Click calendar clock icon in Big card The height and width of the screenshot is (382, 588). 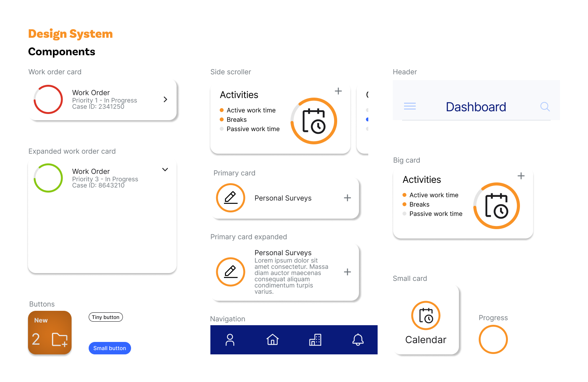(x=496, y=206)
